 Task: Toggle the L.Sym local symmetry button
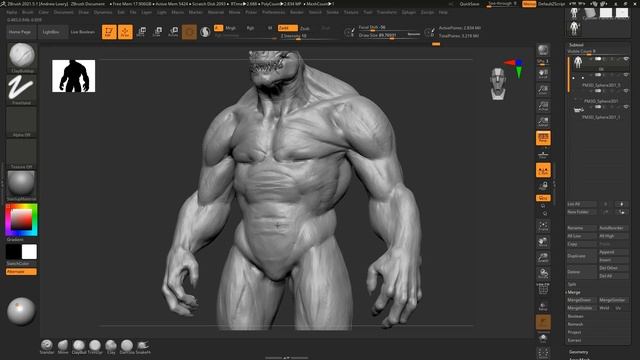[x=543, y=170]
